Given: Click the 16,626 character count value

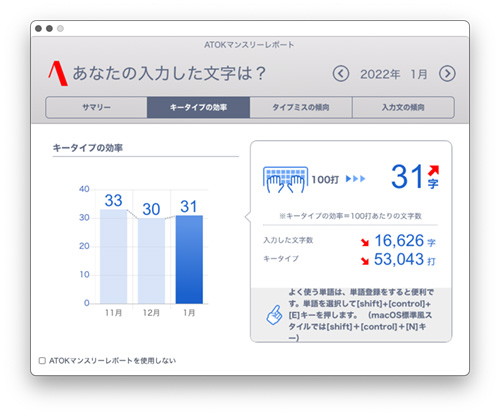Looking at the screenshot, I should (399, 241).
